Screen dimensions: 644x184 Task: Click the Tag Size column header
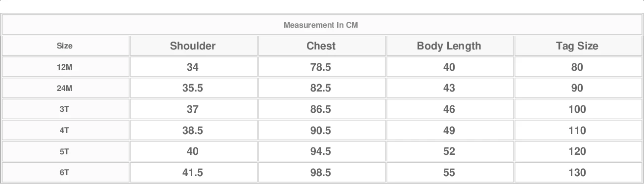click(577, 46)
